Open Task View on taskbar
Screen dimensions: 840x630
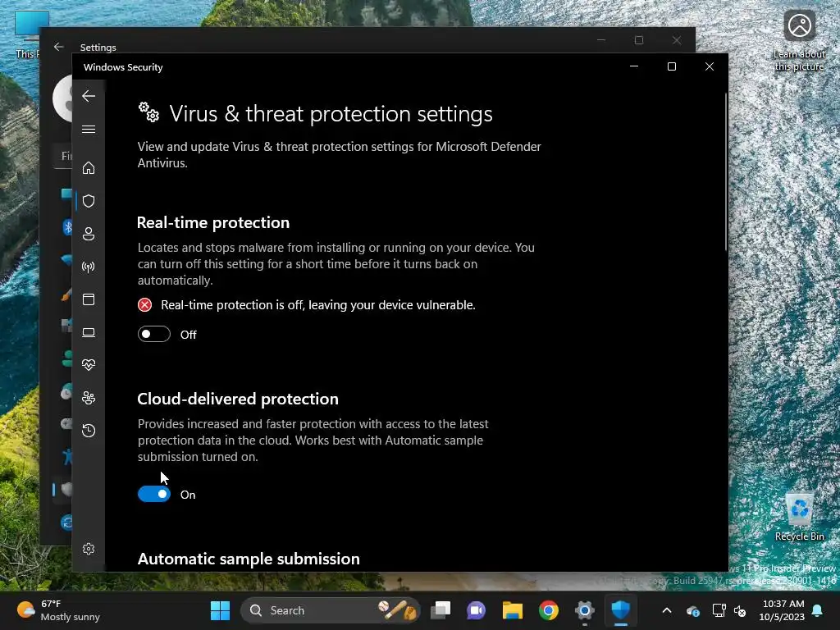coord(441,610)
